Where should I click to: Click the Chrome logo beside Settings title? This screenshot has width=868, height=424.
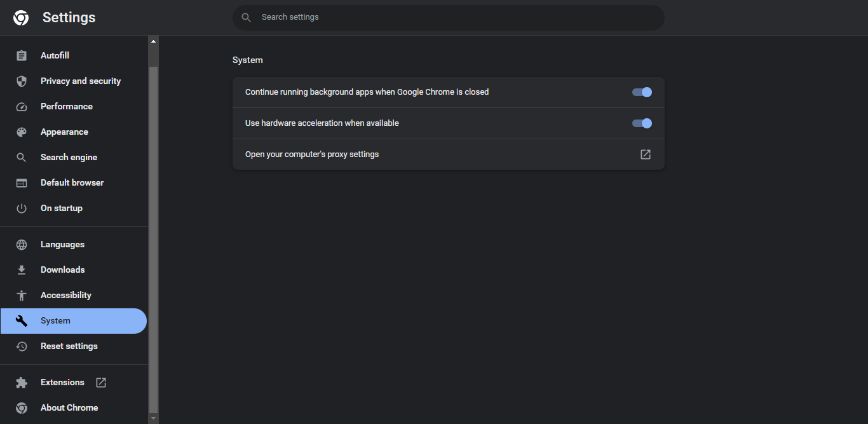[x=21, y=18]
